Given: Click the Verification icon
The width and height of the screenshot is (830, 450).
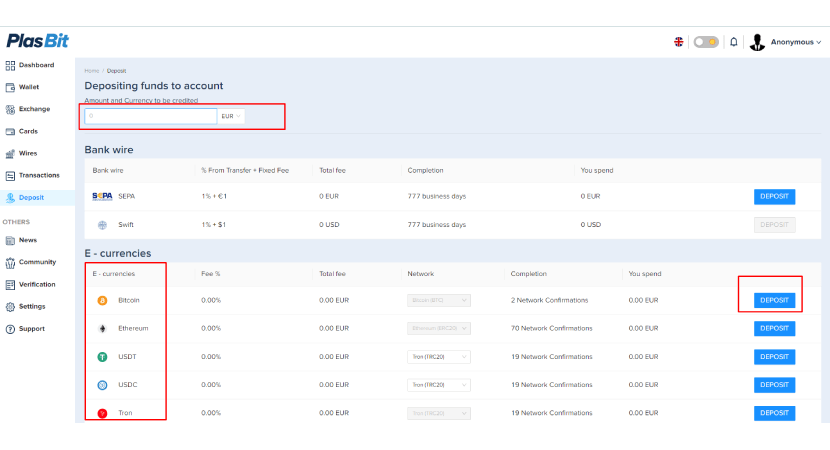Looking at the screenshot, I should click(10, 285).
